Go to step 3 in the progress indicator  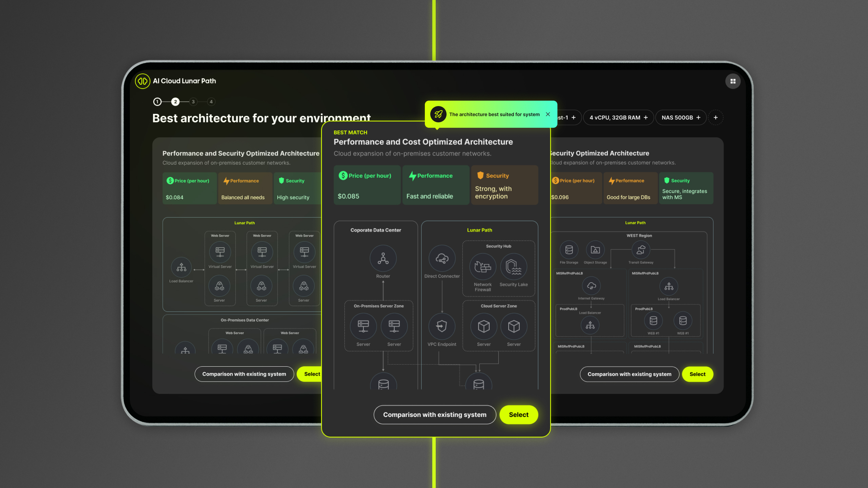pyautogui.click(x=193, y=102)
